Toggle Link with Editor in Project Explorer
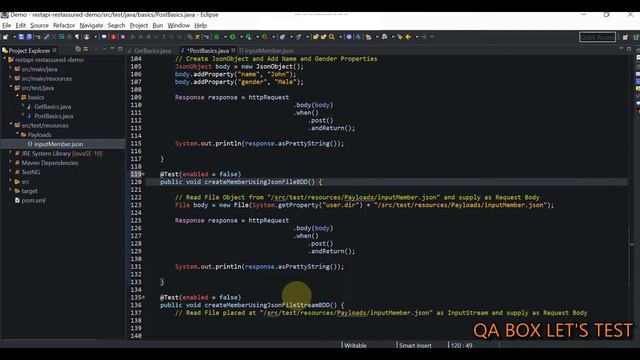 (x=86, y=49)
